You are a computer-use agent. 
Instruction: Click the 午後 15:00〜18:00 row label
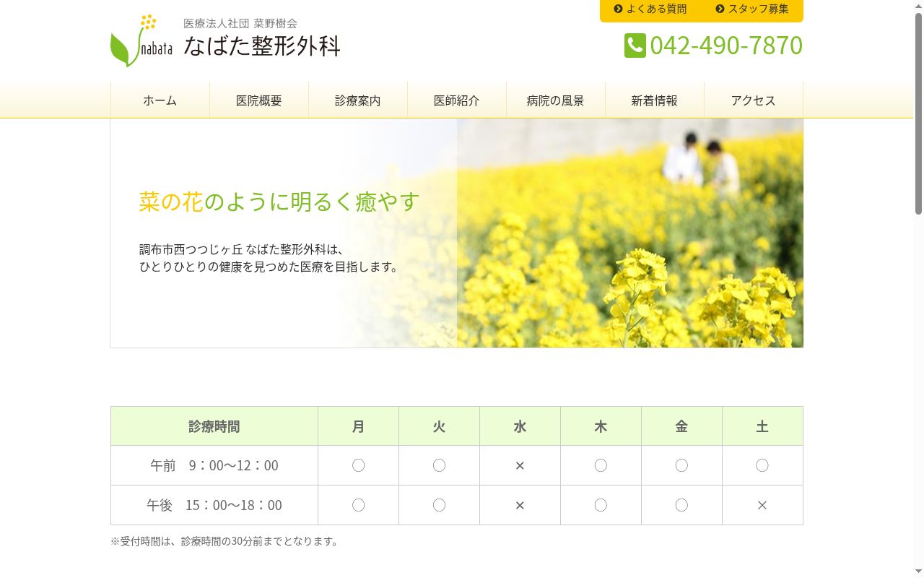[x=214, y=505]
